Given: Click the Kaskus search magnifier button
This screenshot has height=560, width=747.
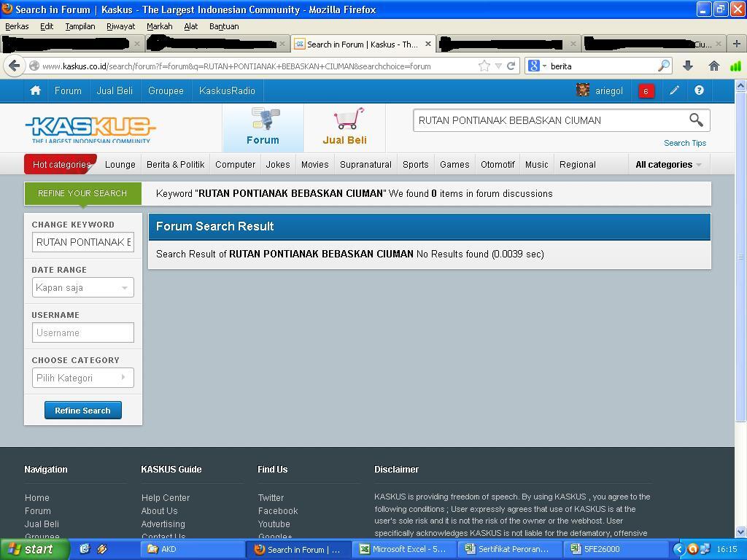Looking at the screenshot, I should [x=696, y=120].
